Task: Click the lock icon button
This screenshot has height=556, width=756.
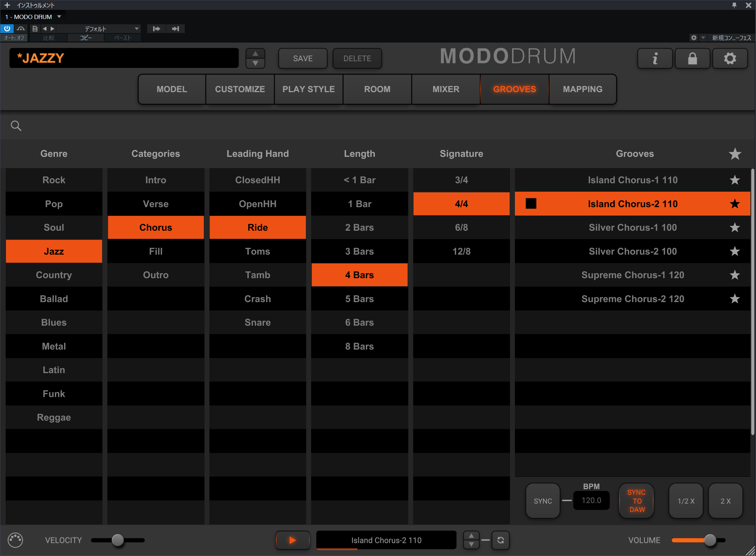Action: point(692,58)
